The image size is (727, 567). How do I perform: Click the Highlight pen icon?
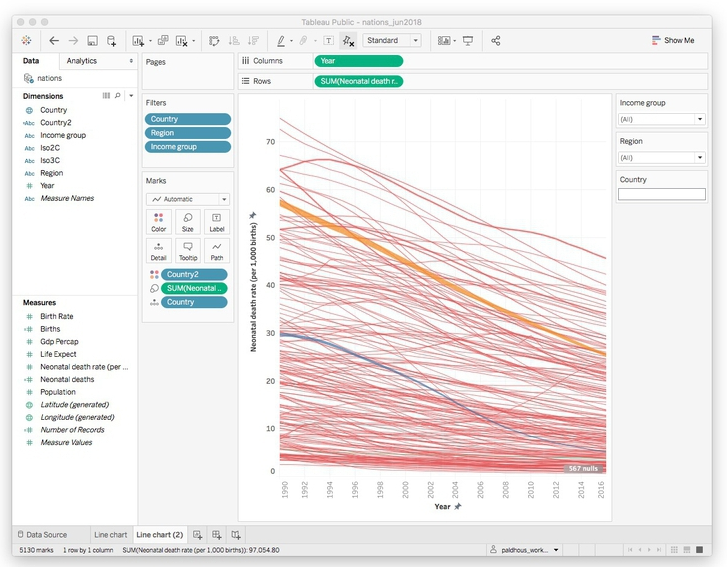(x=281, y=41)
